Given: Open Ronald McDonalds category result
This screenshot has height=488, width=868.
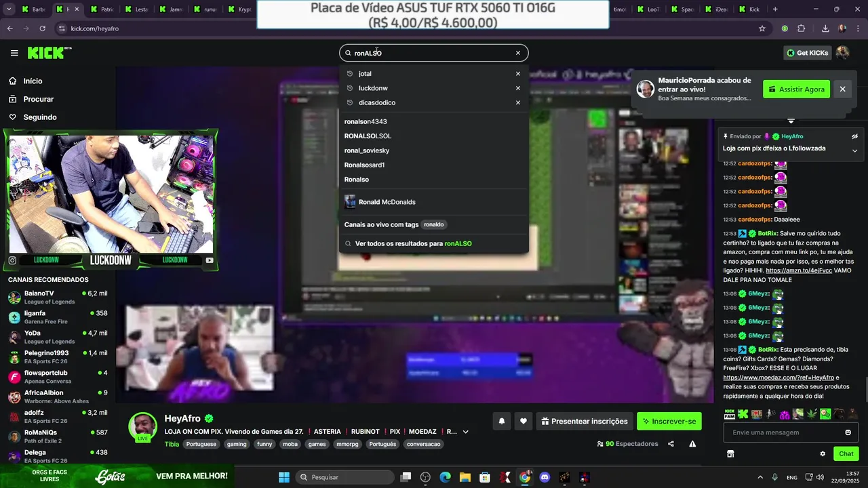Looking at the screenshot, I should (434, 202).
